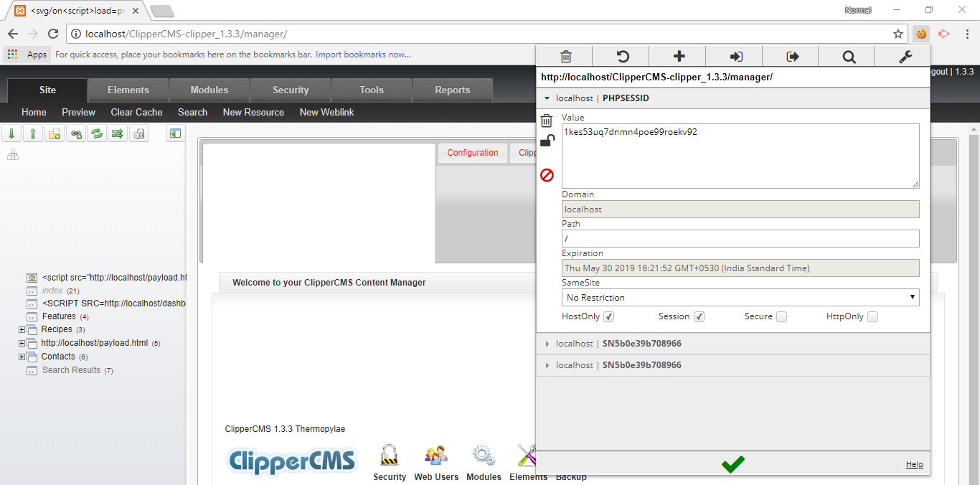Select Features resource in tree
The height and width of the screenshot is (485, 980).
59,316
